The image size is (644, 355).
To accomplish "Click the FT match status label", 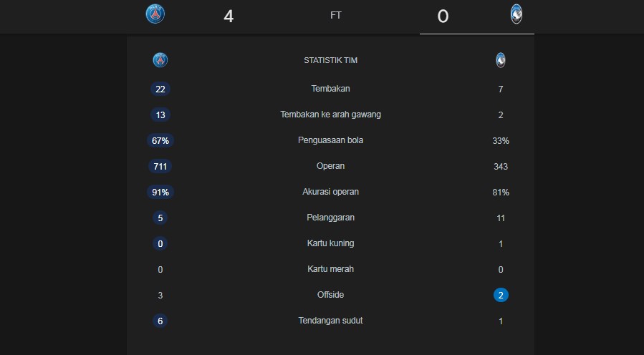I will point(335,16).
